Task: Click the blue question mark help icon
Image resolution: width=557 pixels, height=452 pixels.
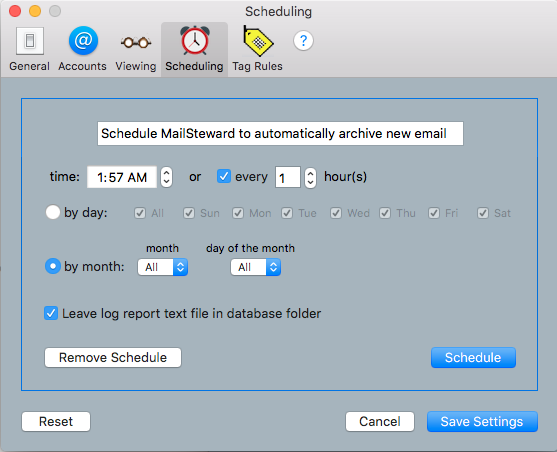Action: [303, 41]
